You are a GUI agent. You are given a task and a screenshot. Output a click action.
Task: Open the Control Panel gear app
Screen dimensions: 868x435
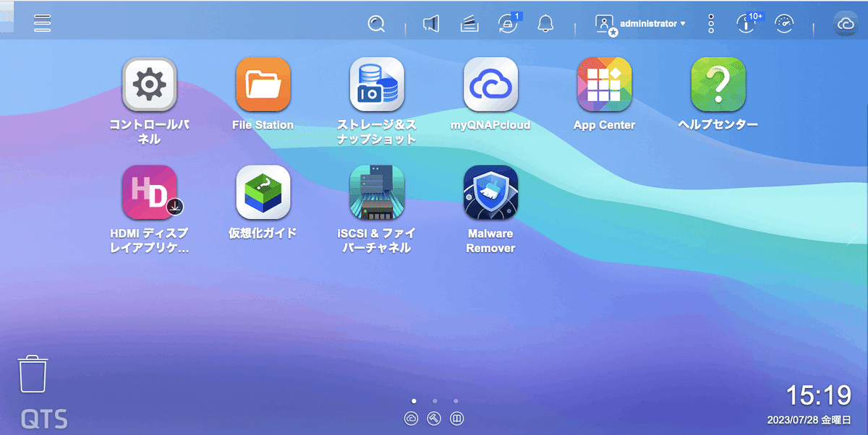150,85
